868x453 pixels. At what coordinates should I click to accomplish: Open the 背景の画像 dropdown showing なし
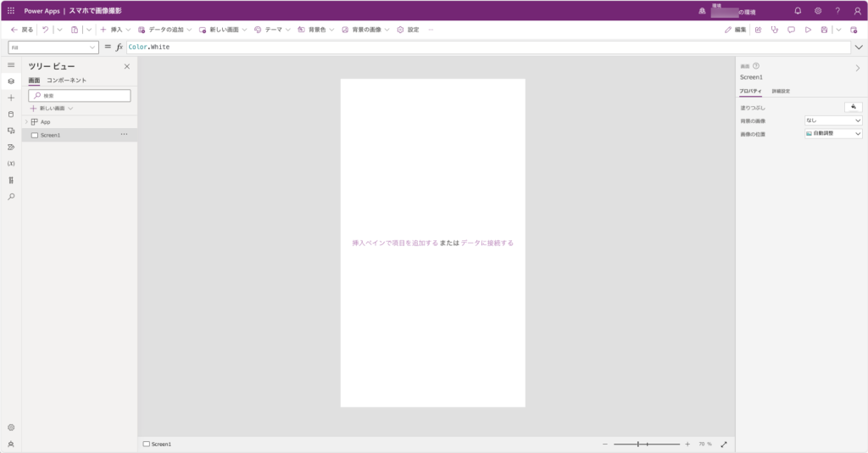pyautogui.click(x=833, y=120)
